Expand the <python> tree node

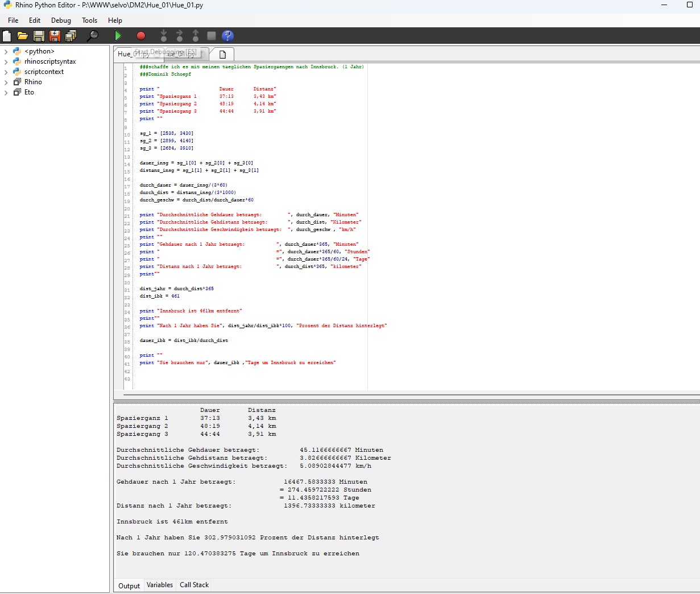pyautogui.click(x=6, y=51)
